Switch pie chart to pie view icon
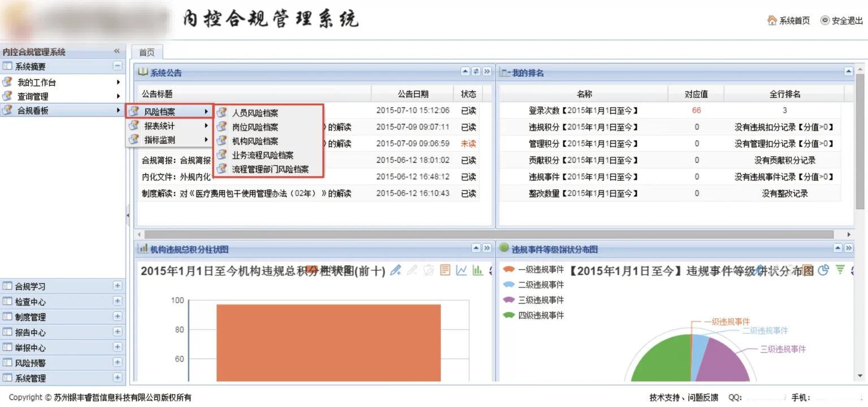868x407 pixels. 824,270
